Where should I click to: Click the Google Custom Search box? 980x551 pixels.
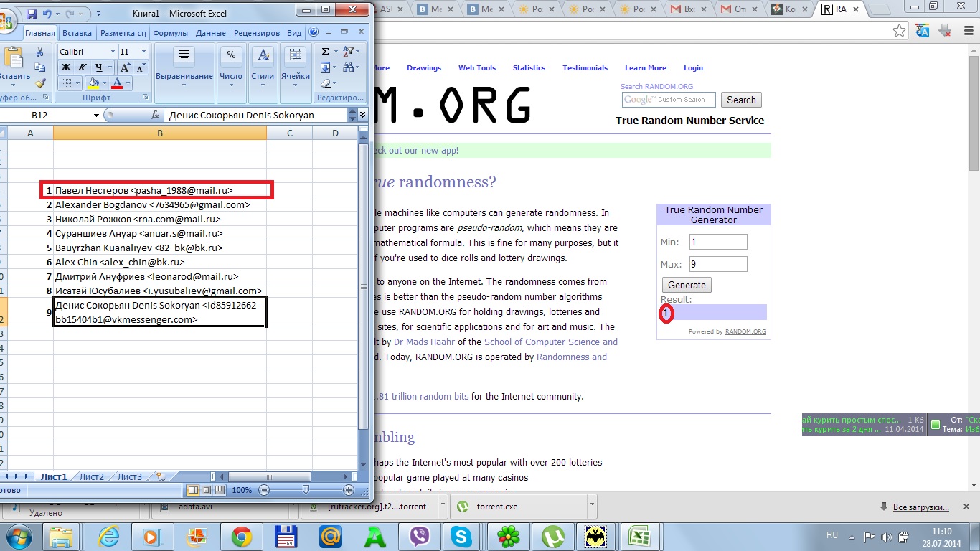[x=668, y=100]
